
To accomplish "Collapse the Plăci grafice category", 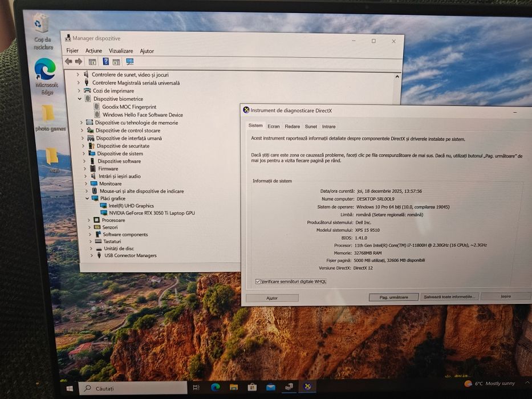I will point(87,198).
